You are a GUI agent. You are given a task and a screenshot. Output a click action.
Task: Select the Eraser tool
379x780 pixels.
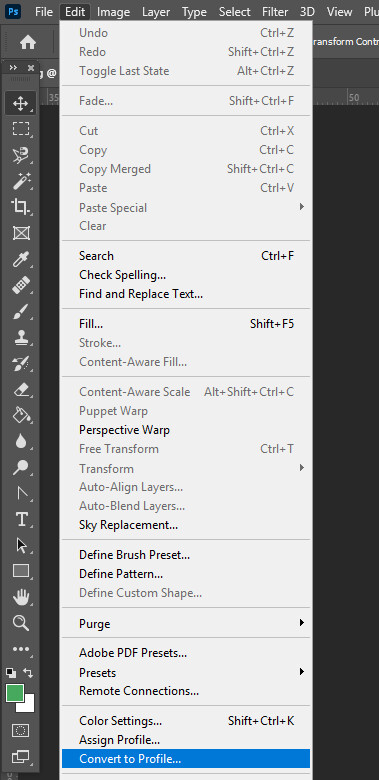[20, 390]
